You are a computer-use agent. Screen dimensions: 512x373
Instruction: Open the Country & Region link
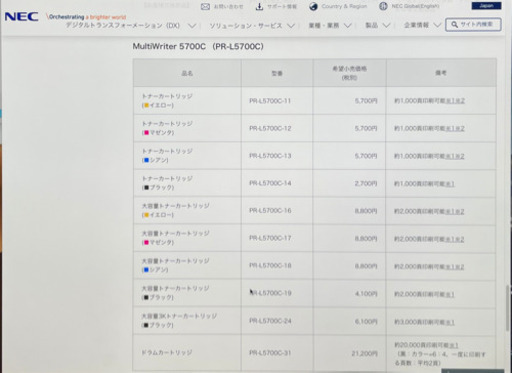coord(344,6)
